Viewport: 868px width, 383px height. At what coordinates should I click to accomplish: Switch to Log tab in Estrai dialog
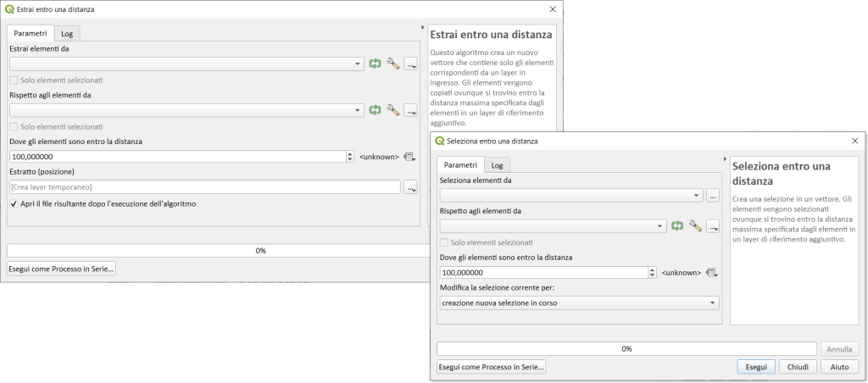click(67, 33)
